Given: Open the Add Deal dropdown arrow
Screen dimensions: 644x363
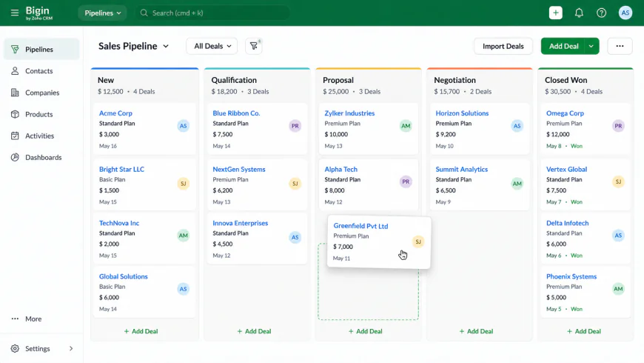Looking at the screenshot, I should pyautogui.click(x=591, y=46).
